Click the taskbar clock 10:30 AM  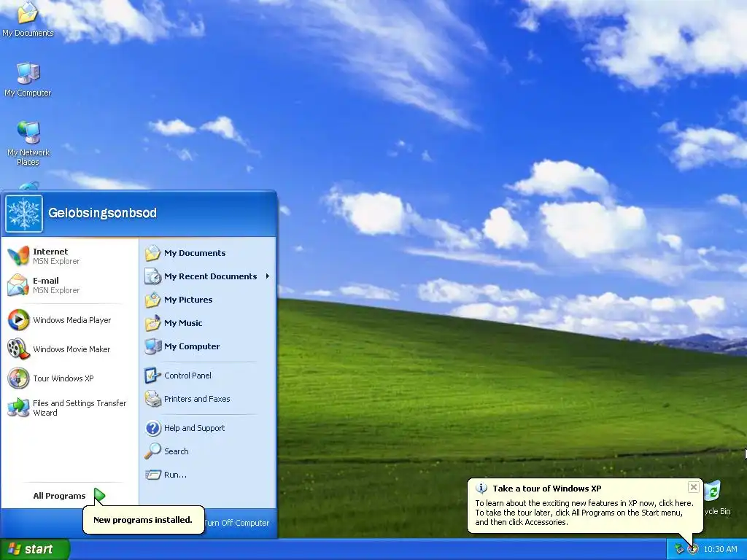coord(720,550)
